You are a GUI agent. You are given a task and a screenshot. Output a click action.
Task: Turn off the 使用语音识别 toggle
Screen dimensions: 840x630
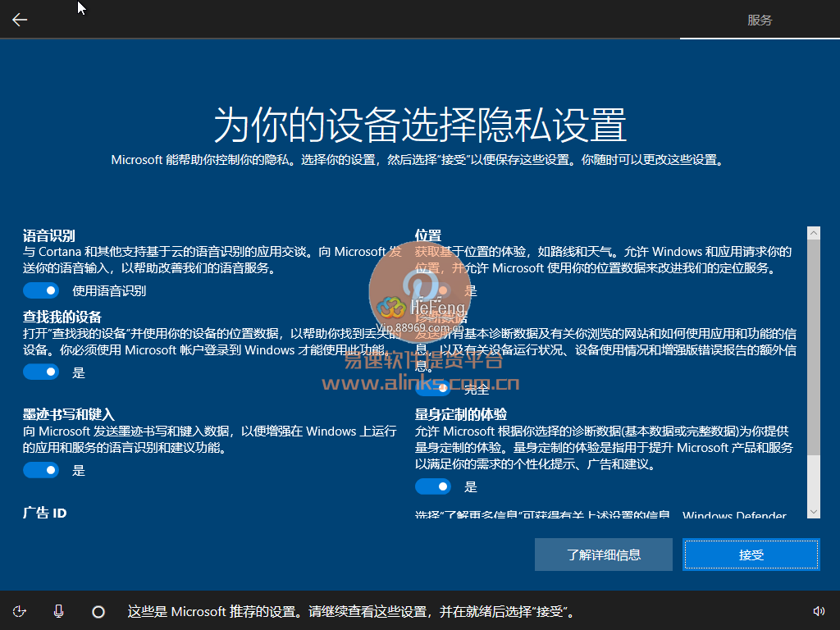[41, 290]
